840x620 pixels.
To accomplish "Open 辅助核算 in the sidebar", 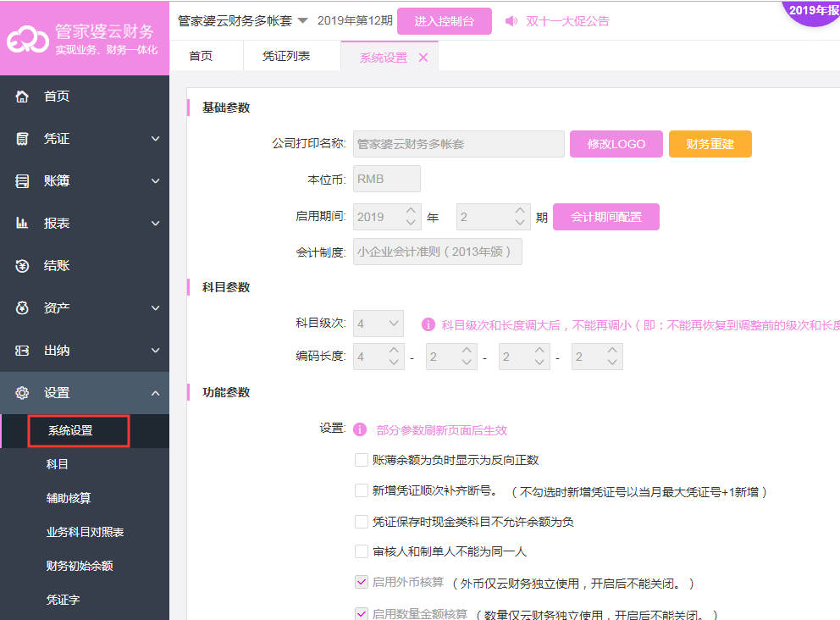I will (x=69, y=498).
